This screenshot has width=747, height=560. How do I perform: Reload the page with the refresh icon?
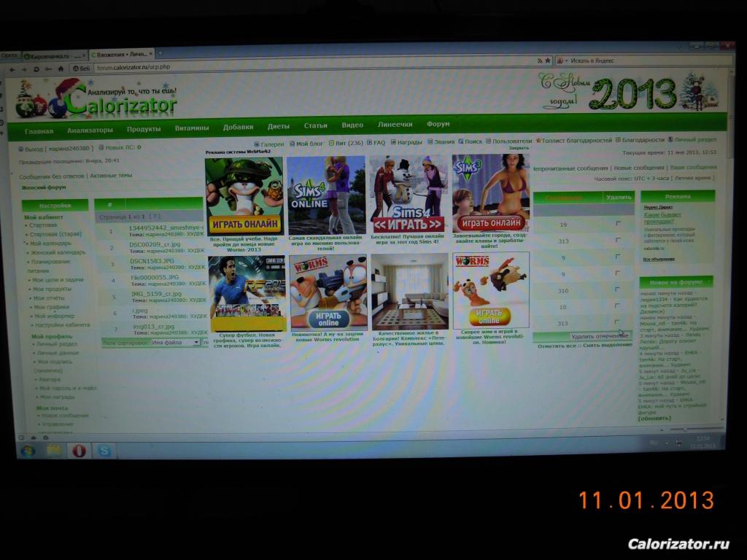tap(36, 69)
